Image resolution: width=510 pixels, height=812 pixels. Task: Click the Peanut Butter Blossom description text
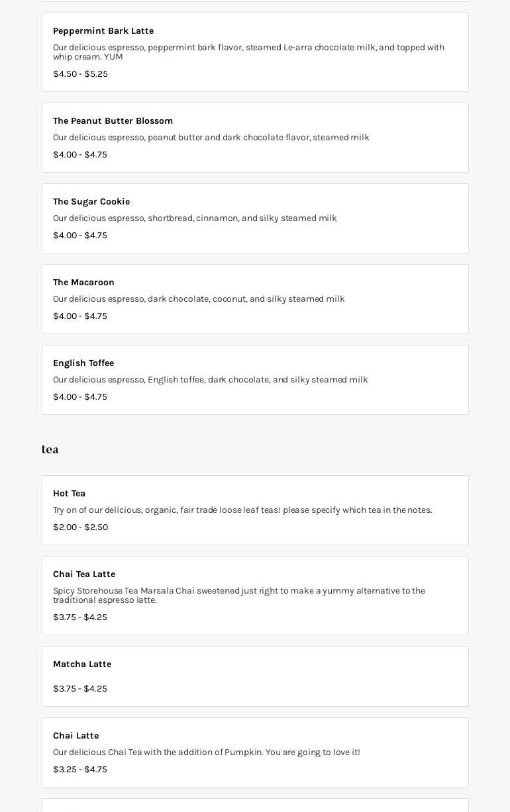[x=211, y=138]
